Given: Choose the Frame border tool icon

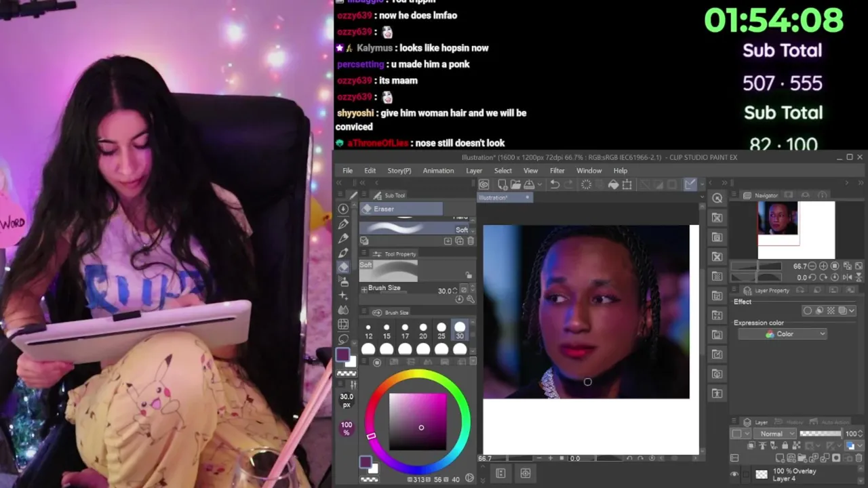Looking at the screenshot, I should (344, 324).
